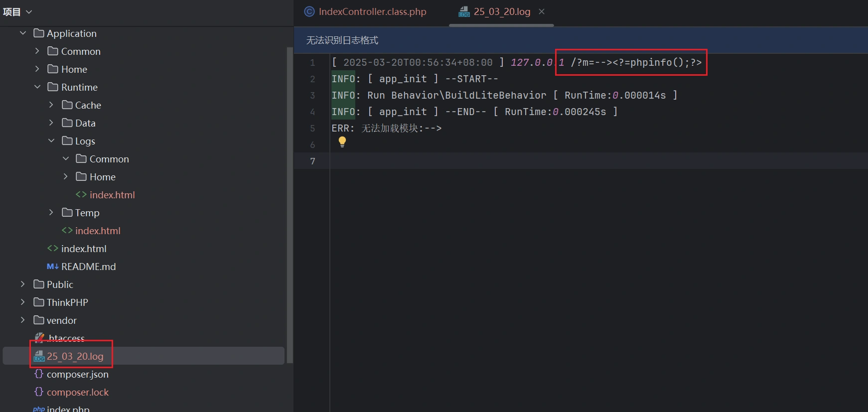This screenshot has width=868, height=412.
Task: Click the IndexController class icon in tab
Action: click(309, 11)
